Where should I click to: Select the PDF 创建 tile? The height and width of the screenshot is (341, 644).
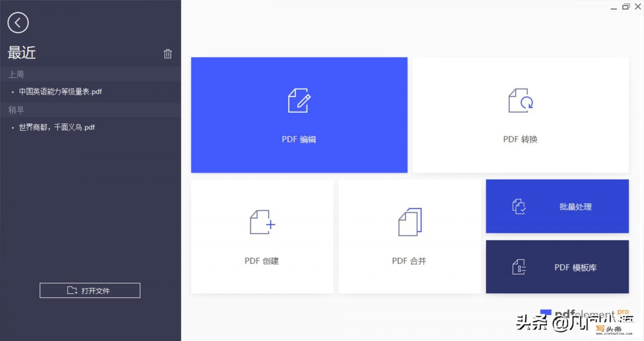(262, 236)
